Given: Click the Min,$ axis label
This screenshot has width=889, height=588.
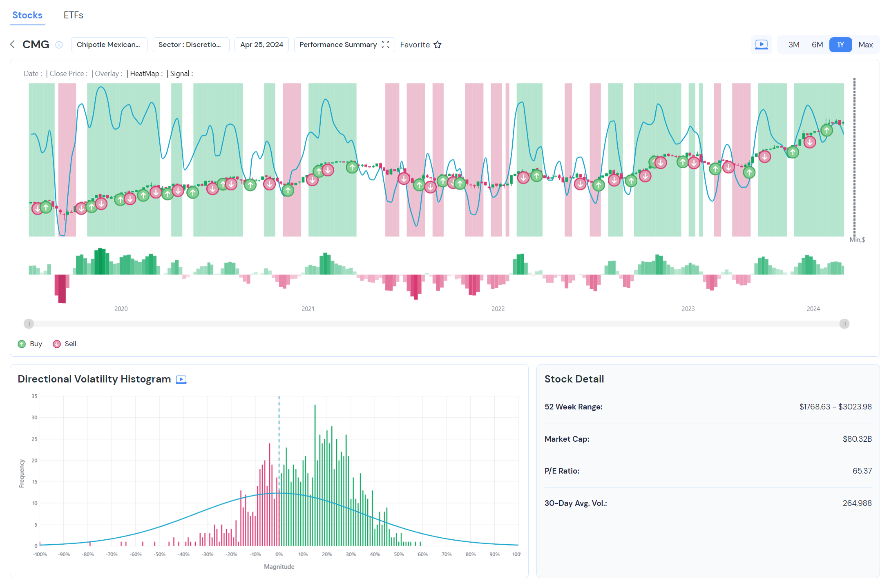Looking at the screenshot, I should click(x=857, y=240).
